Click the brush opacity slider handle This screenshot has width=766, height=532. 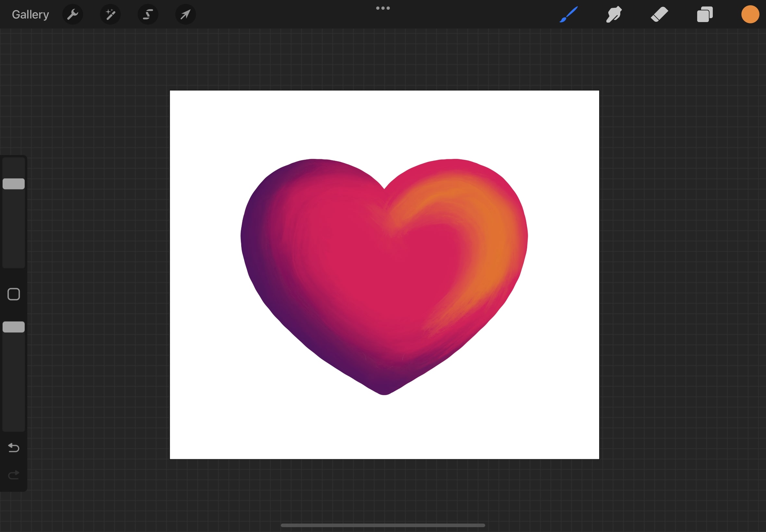[x=14, y=327]
